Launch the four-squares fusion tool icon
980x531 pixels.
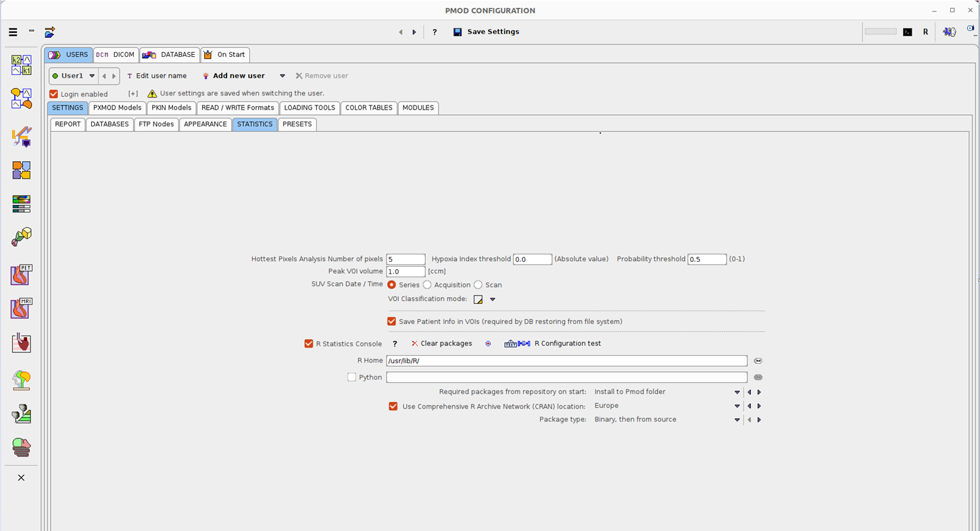22,170
